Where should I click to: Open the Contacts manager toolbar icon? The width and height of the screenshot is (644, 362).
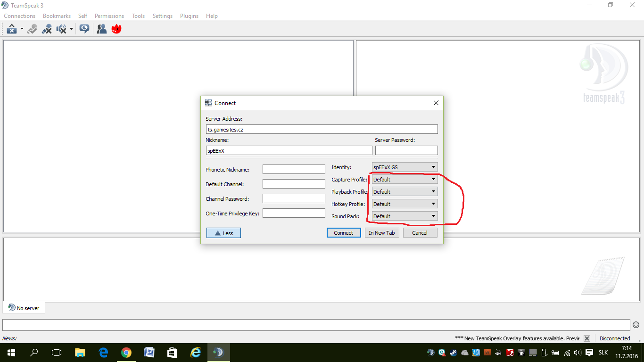[102, 29]
